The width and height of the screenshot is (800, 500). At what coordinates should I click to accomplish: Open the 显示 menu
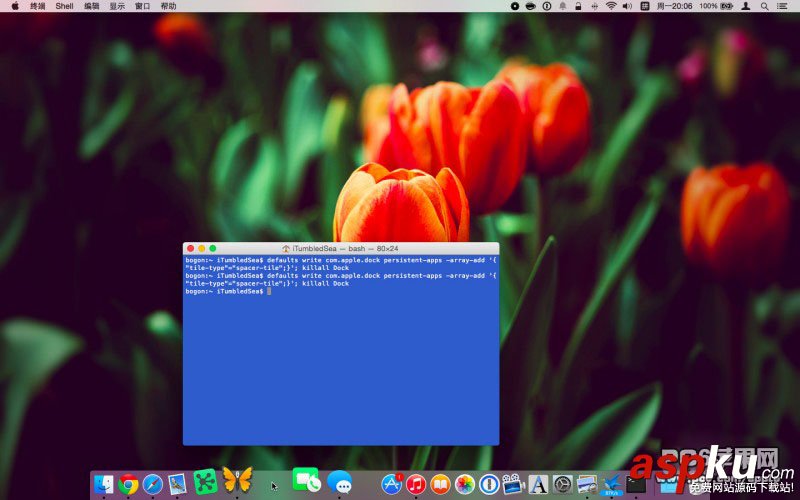(117, 6)
